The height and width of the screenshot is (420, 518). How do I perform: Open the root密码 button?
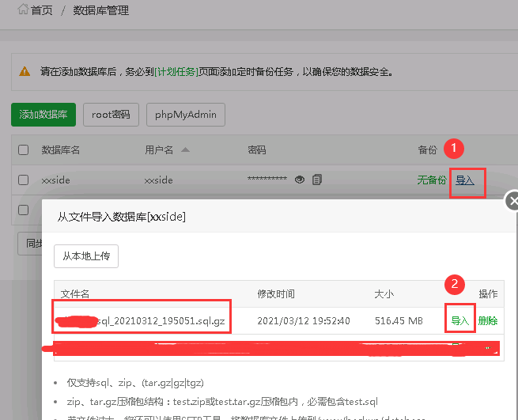111,115
